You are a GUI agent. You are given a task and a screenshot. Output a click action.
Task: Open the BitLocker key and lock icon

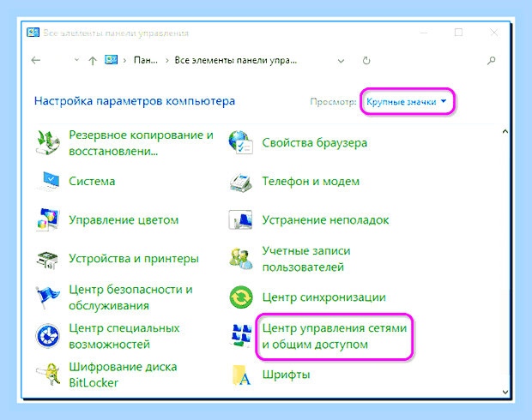tap(48, 375)
